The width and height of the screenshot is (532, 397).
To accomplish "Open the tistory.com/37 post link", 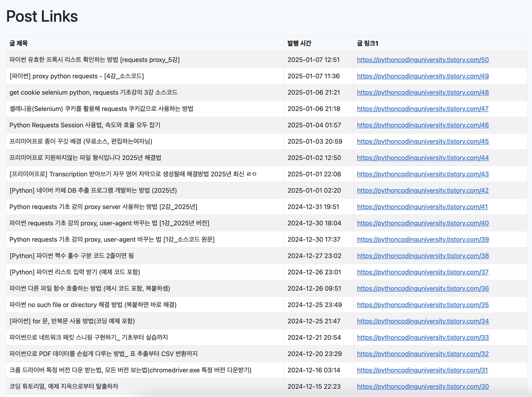I will [422, 272].
